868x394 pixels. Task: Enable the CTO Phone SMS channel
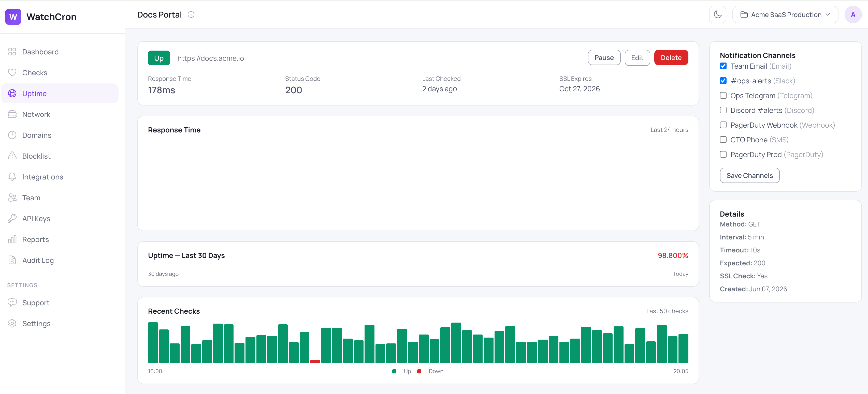coord(723,140)
